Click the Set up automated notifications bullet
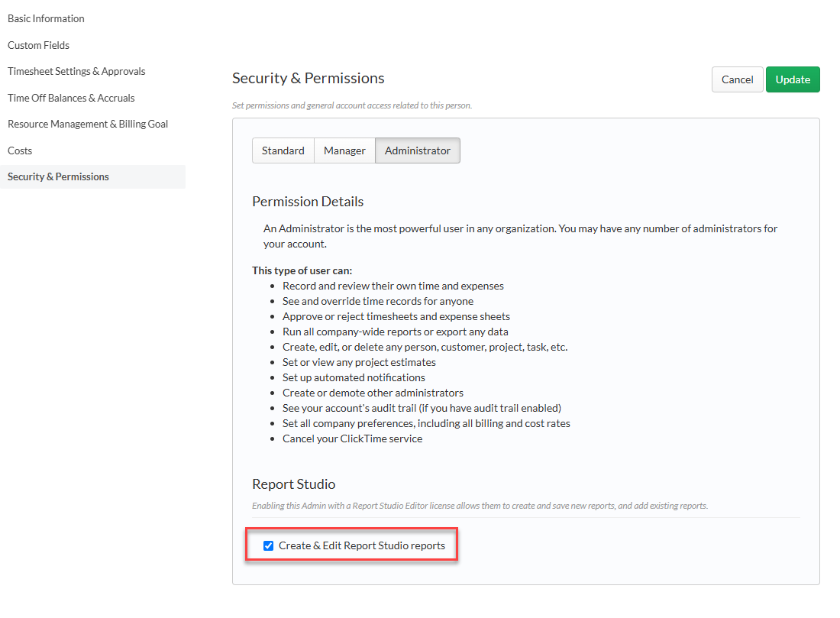The width and height of the screenshot is (840, 618). click(354, 378)
